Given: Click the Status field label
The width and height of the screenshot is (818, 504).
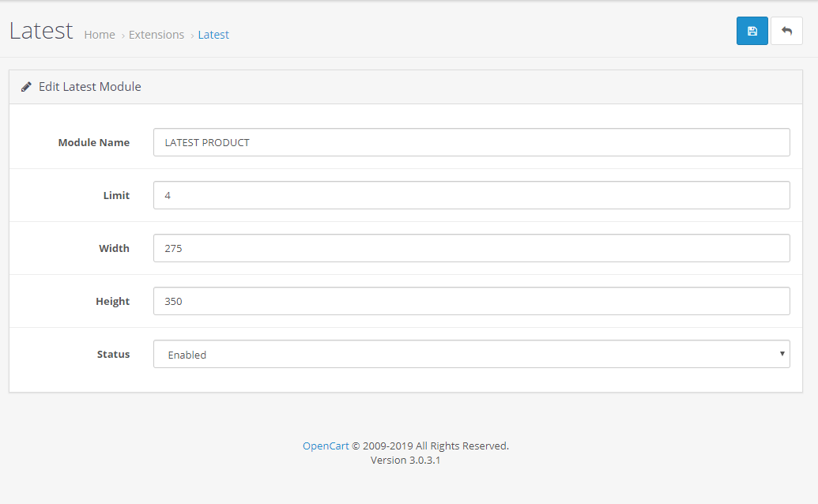Looking at the screenshot, I should [113, 354].
